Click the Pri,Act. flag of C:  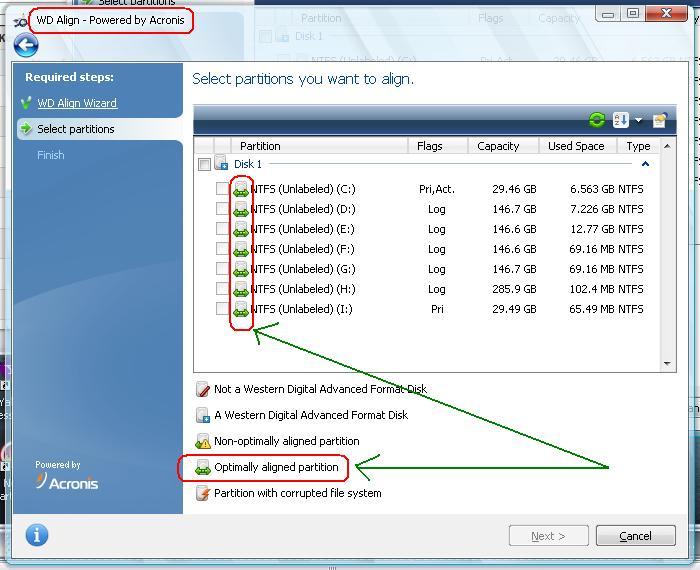coord(437,189)
